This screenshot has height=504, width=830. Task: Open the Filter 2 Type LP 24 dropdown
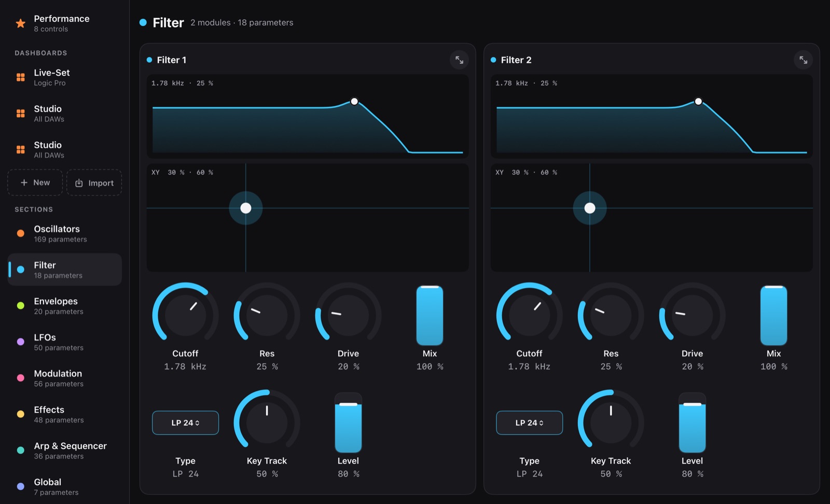(529, 423)
